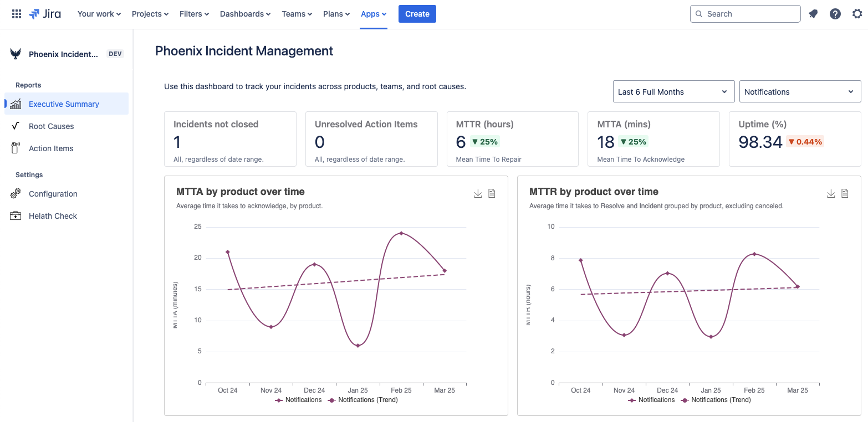868x422 pixels.
Task: Download the MTTR by product chart
Action: pos(831,193)
